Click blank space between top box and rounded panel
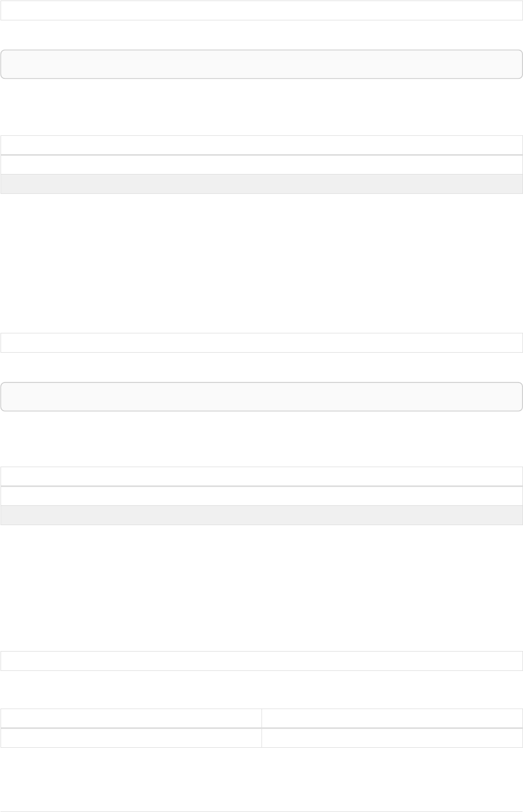 point(261,35)
